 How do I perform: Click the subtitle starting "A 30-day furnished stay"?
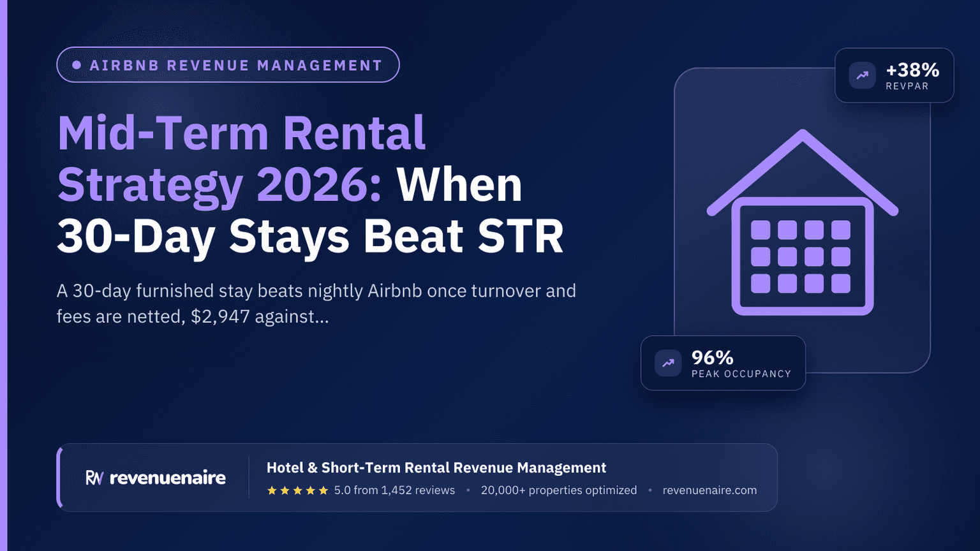click(316, 304)
